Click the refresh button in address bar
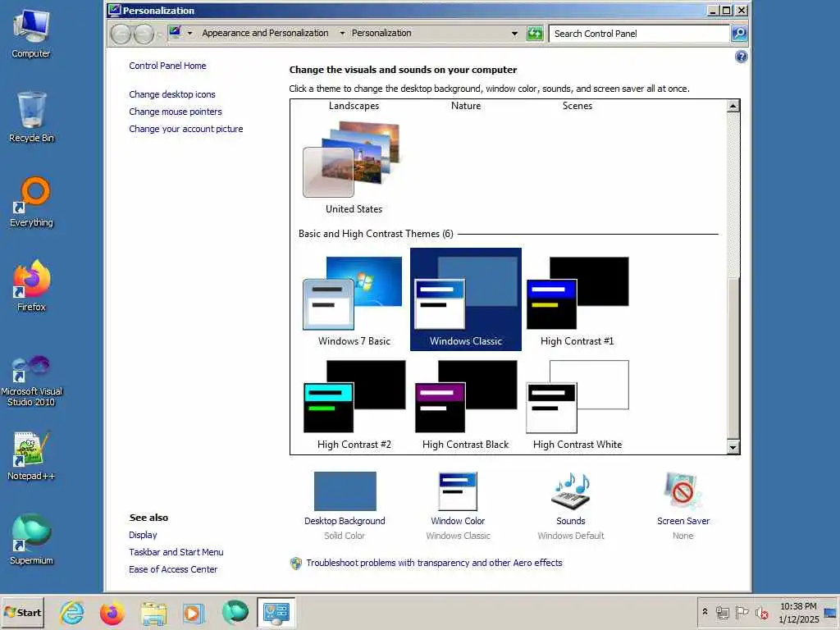This screenshot has width=840, height=630. coord(535,33)
